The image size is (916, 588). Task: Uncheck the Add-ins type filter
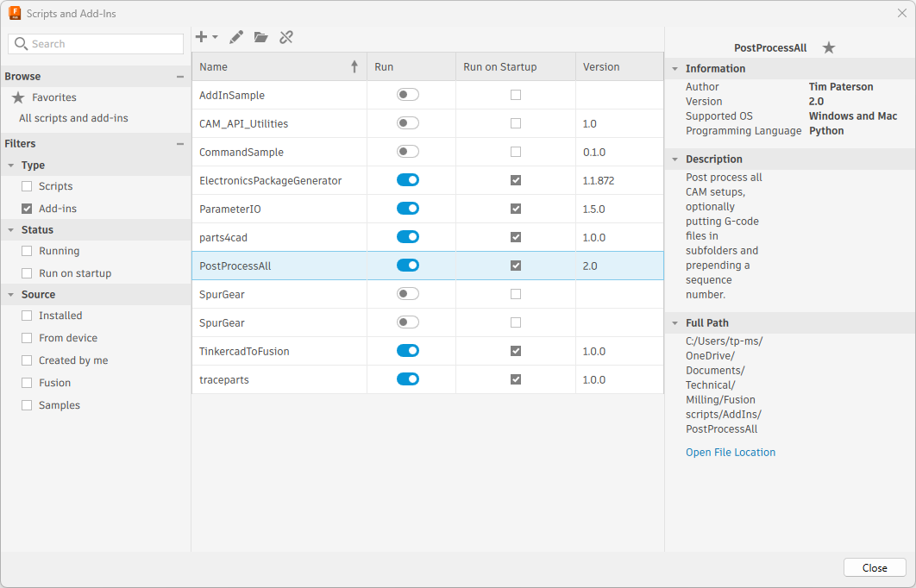coord(27,209)
